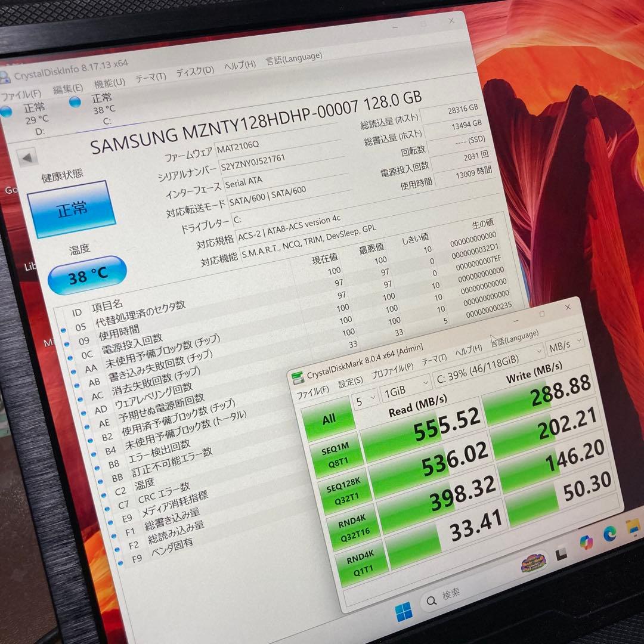644x644 pixels.
Task: Click the status dot for row 09
Action: pos(67,344)
